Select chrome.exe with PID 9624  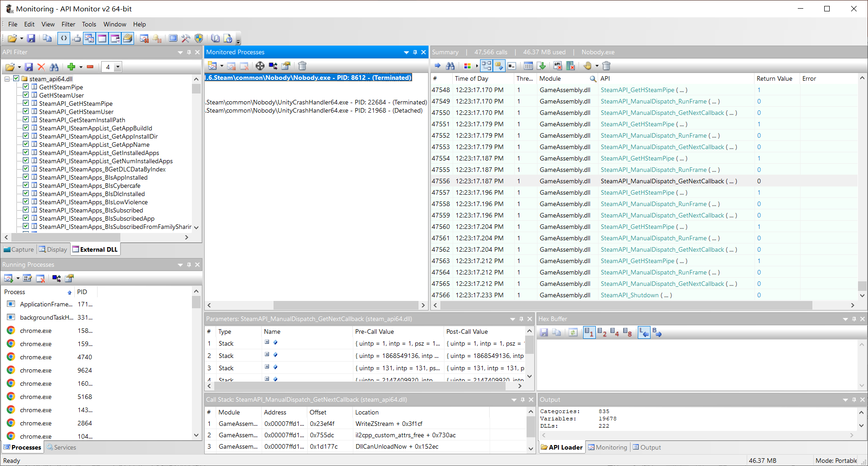pos(96,370)
